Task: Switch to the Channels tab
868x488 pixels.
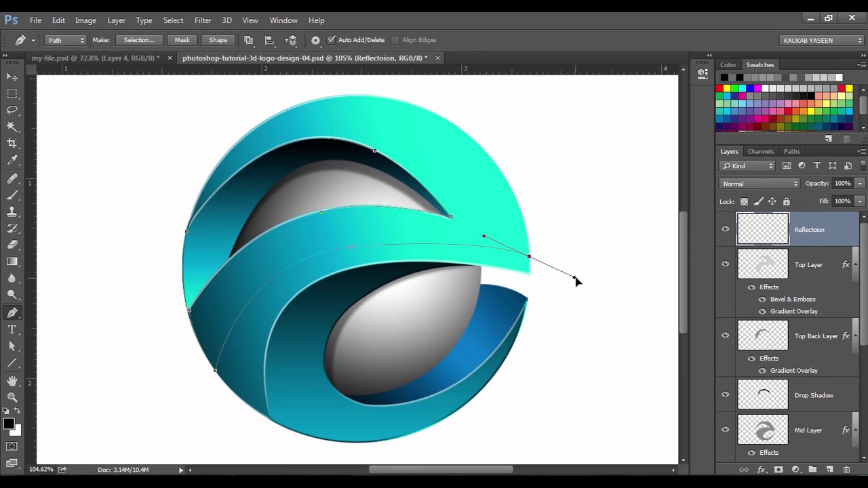Action: click(x=760, y=151)
